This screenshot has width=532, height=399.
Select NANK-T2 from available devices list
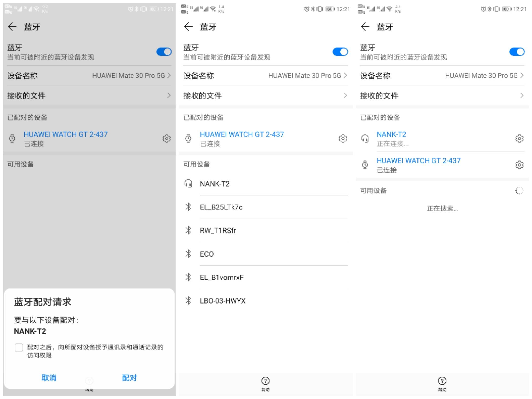tap(214, 184)
